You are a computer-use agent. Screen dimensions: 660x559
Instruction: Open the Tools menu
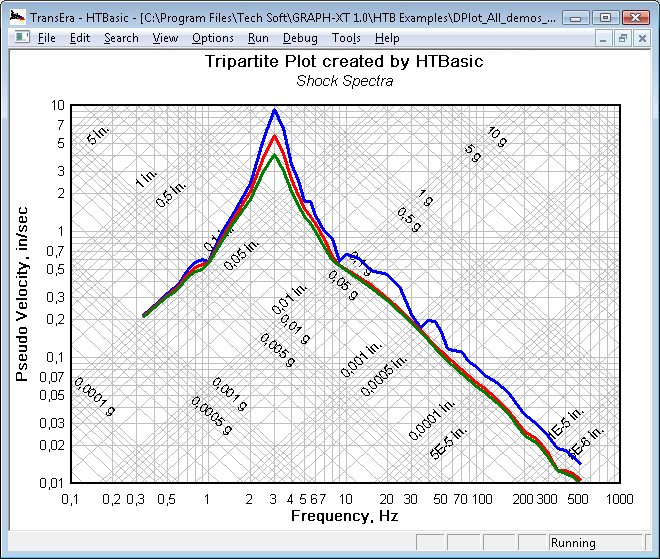[346, 38]
